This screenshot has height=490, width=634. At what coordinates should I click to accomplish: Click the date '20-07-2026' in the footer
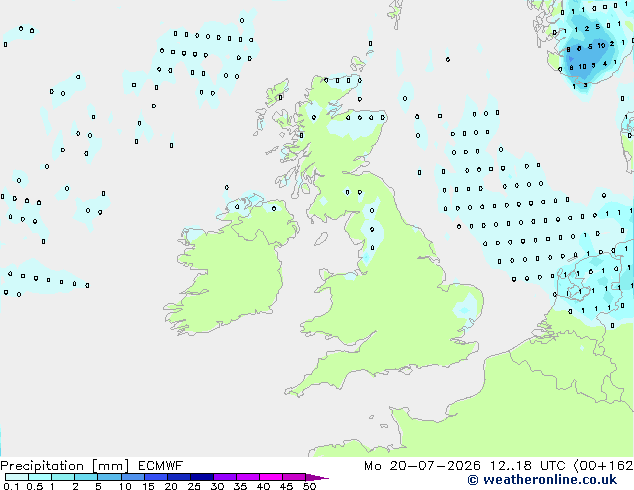point(435,466)
